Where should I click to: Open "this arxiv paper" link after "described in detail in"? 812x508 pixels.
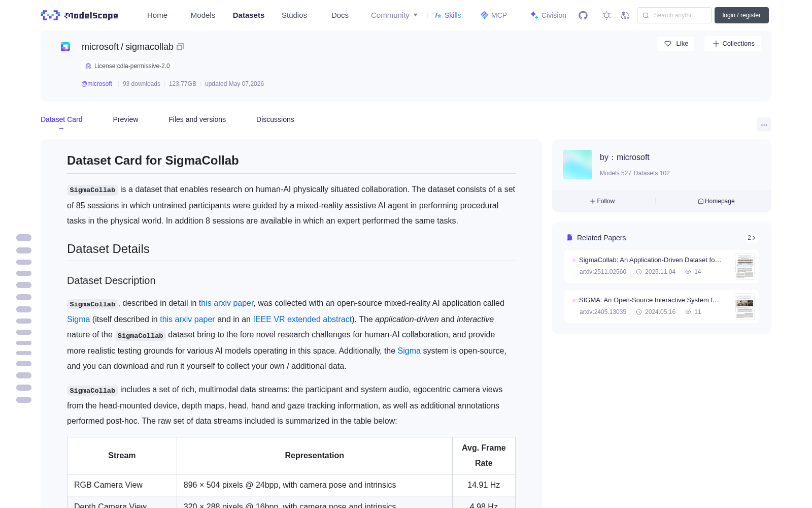pyautogui.click(x=226, y=303)
